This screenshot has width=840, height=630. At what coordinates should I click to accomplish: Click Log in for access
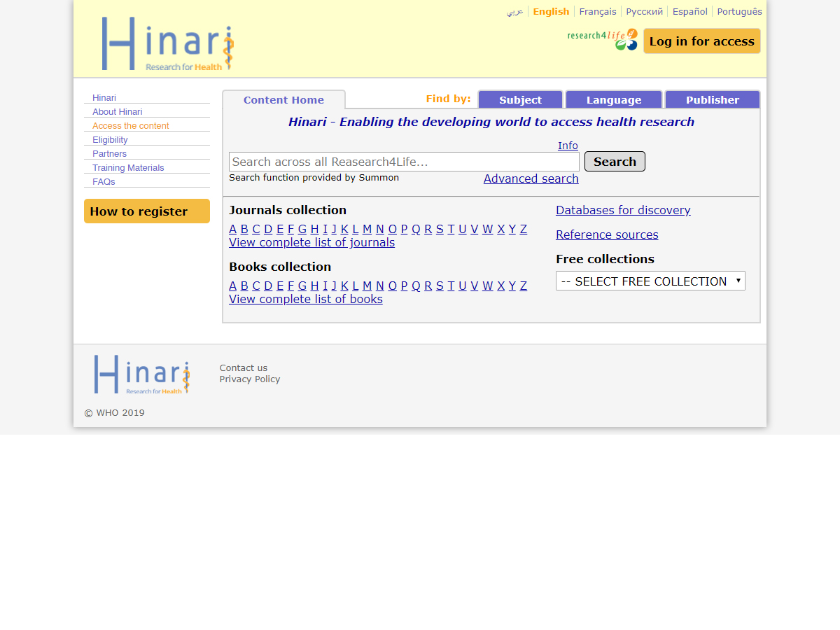coord(701,41)
